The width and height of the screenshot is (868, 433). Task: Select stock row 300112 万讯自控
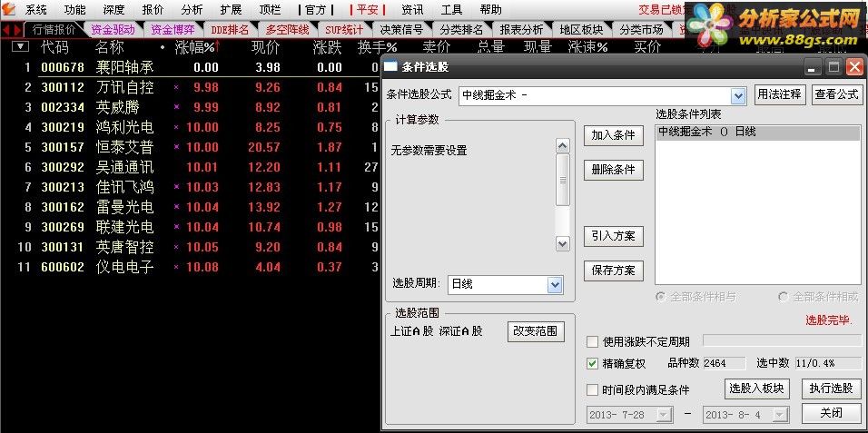tap(191, 87)
